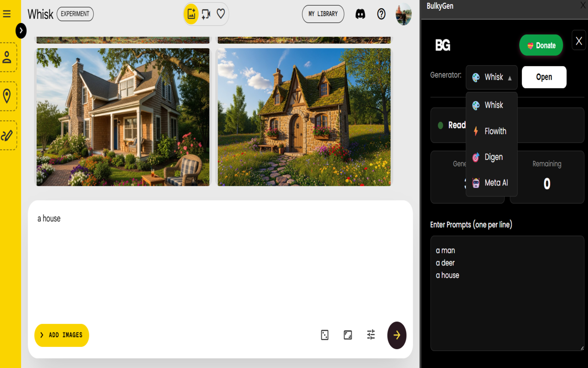Select the Style brush icon in sidebar
This screenshot has width=588, height=368.
click(x=7, y=135)
